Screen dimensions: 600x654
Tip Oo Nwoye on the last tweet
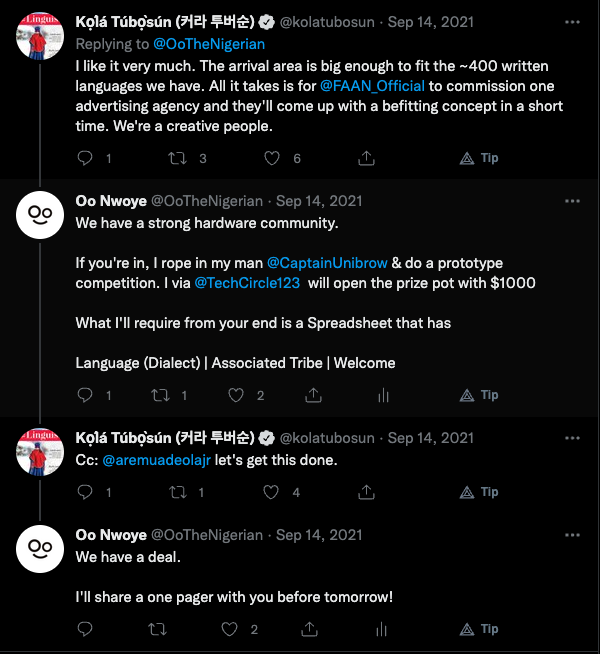pyautogui.click(x=479, y=629)
